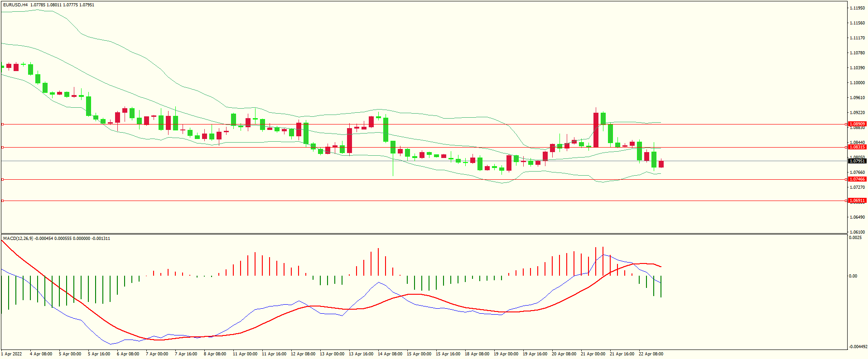Viewport: 868px width, 359px height.
Task: Click the 1.11170 price scale label
Action: pos(858,38)
